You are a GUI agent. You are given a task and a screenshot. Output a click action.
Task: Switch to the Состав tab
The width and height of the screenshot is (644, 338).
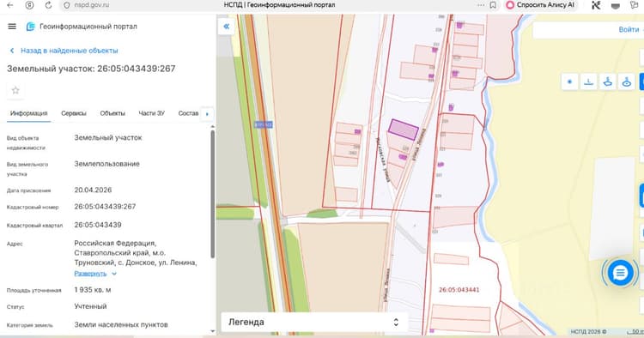tap(188, 113)
